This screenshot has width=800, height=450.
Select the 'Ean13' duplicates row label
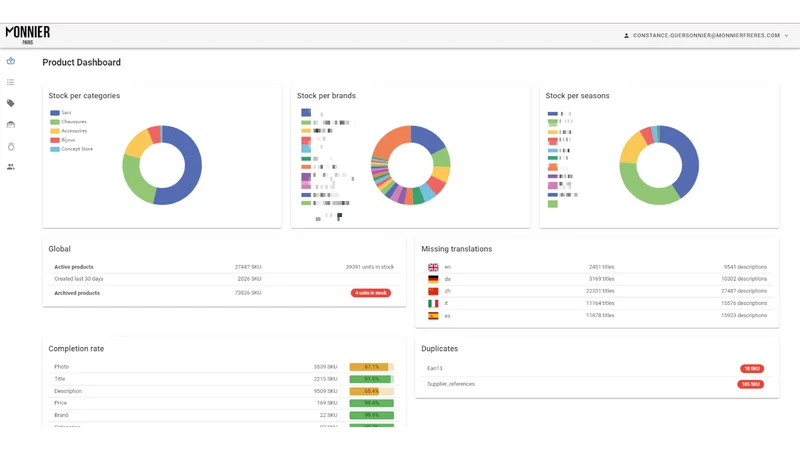pyautogui.click(x=435, y=368)
